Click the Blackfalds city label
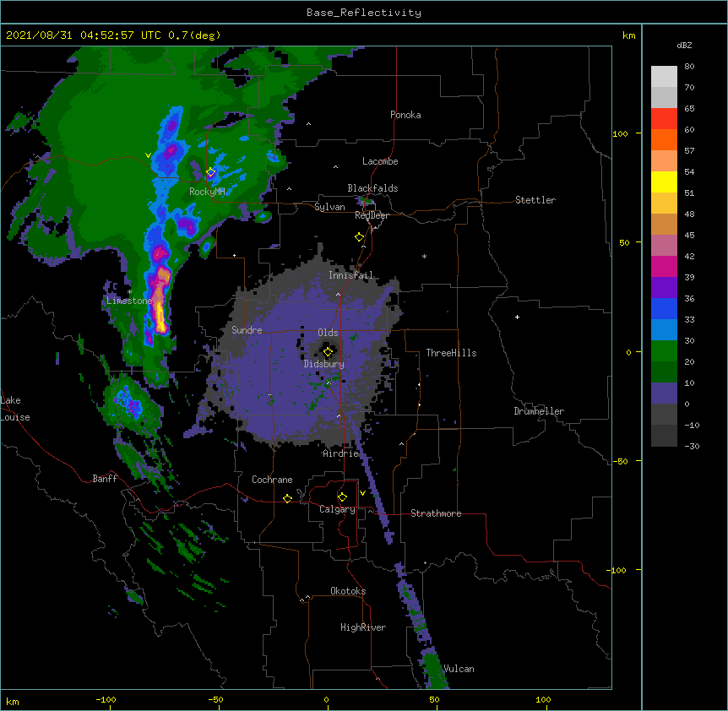 tap(372, 188)
